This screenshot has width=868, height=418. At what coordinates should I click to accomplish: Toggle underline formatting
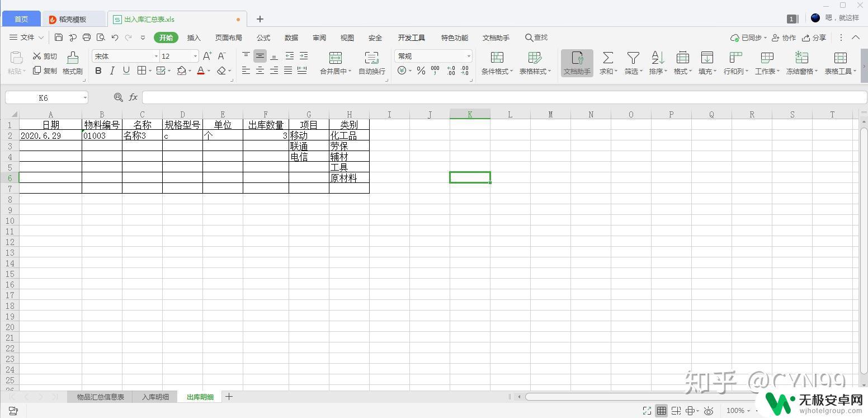(126, 71)
